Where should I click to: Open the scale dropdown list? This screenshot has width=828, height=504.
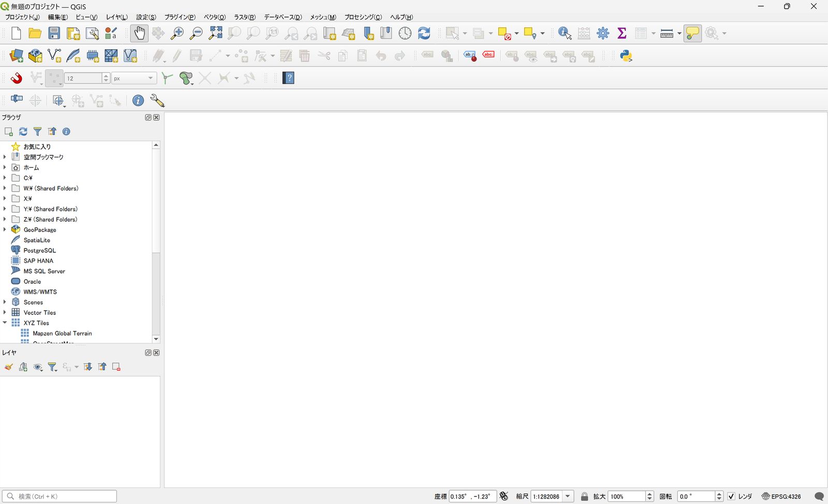568,496
